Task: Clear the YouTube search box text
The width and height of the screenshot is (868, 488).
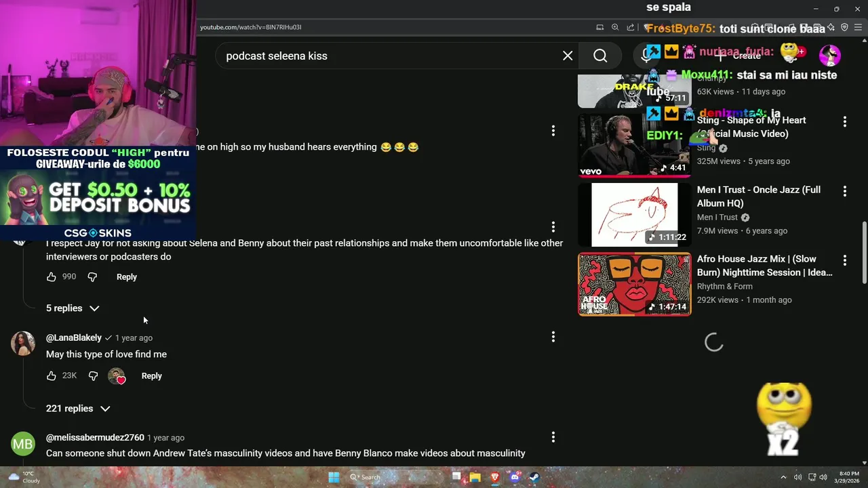Action: [x=568, y=56]
